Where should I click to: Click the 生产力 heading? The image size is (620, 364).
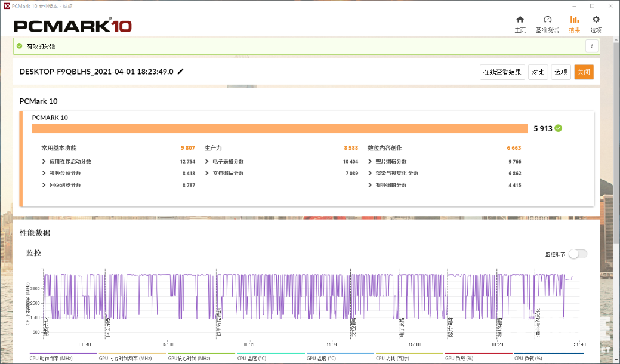pyautogui.click(x=213, y=148)
